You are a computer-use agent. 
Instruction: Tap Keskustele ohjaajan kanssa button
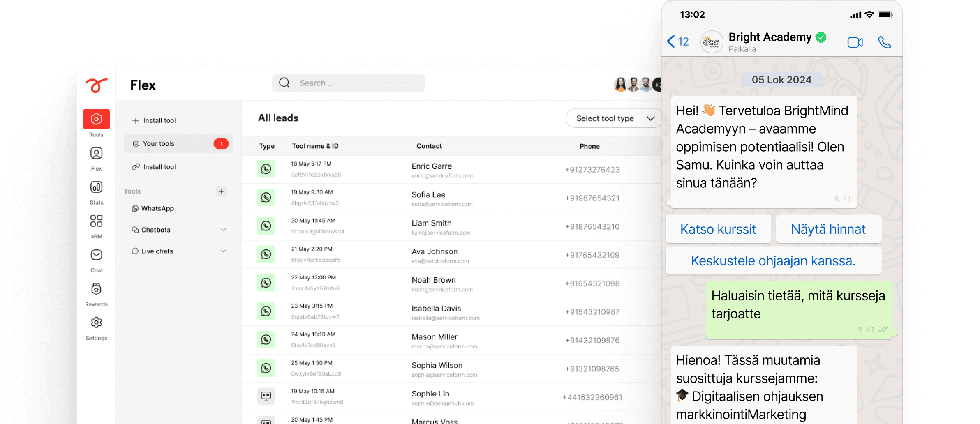tap(773, 261)
